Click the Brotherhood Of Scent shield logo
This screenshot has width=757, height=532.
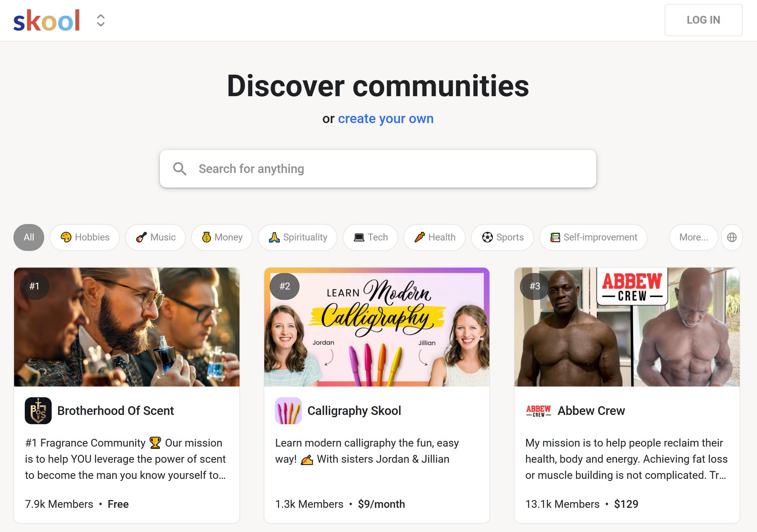point(38,411)
